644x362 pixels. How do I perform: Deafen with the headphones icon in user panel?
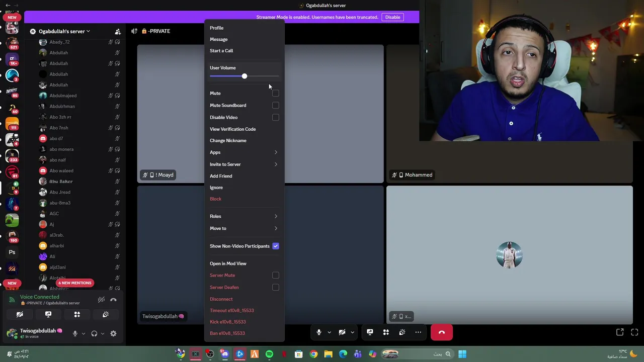tap(94, 333)
